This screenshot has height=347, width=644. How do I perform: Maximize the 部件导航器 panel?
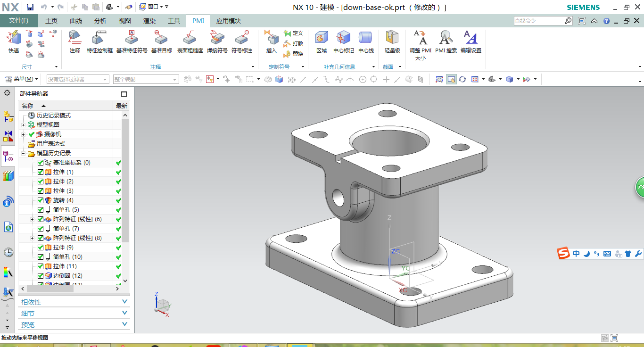point(124,94)
